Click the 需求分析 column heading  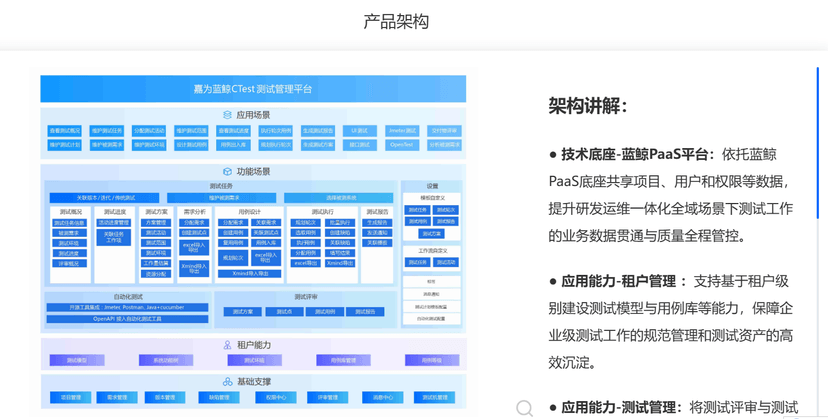pos(194,212)
